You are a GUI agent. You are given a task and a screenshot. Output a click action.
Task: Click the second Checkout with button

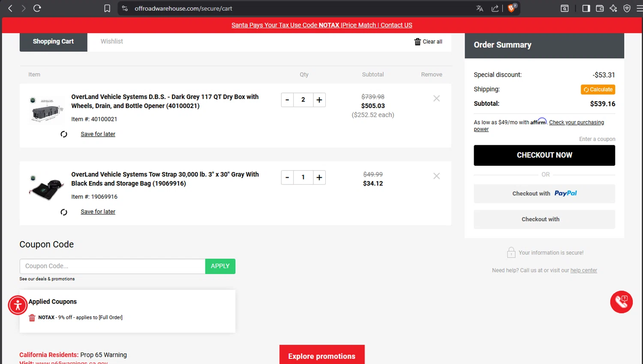[544, 219]
